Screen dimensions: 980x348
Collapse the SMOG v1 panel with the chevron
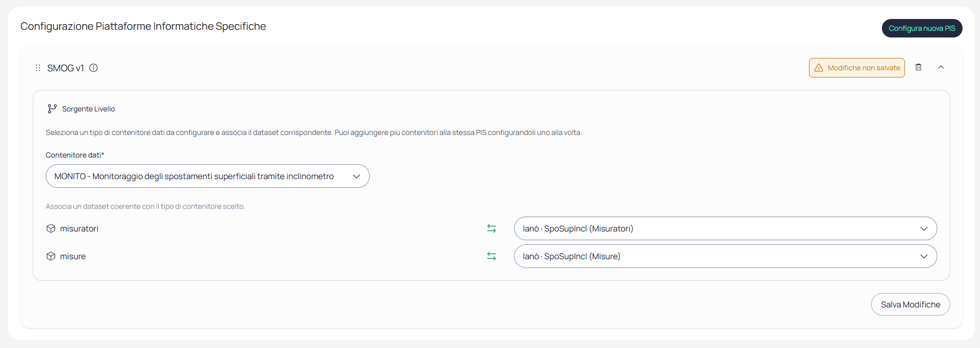point(941,67)
